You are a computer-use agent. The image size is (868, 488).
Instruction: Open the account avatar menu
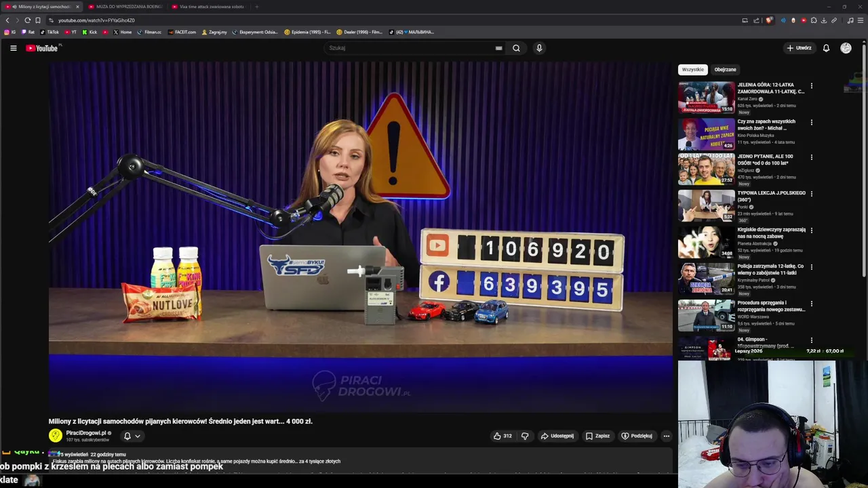(846, 48)
